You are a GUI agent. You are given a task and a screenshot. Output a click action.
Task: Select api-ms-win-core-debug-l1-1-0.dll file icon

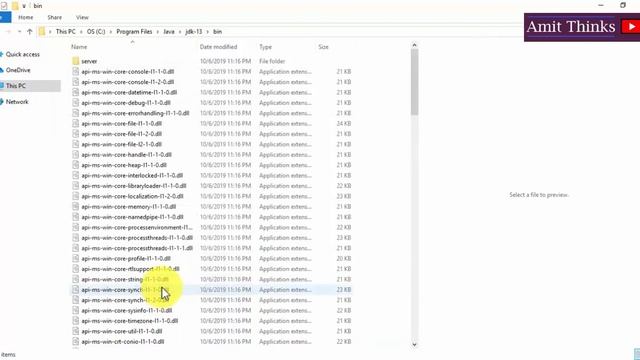[x=76, y=103]
